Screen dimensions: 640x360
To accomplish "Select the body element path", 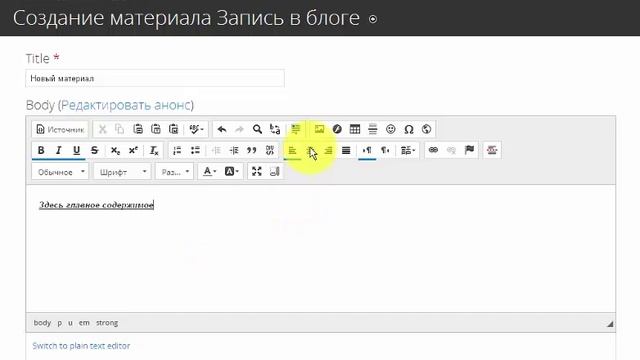I will coord(42,323).
